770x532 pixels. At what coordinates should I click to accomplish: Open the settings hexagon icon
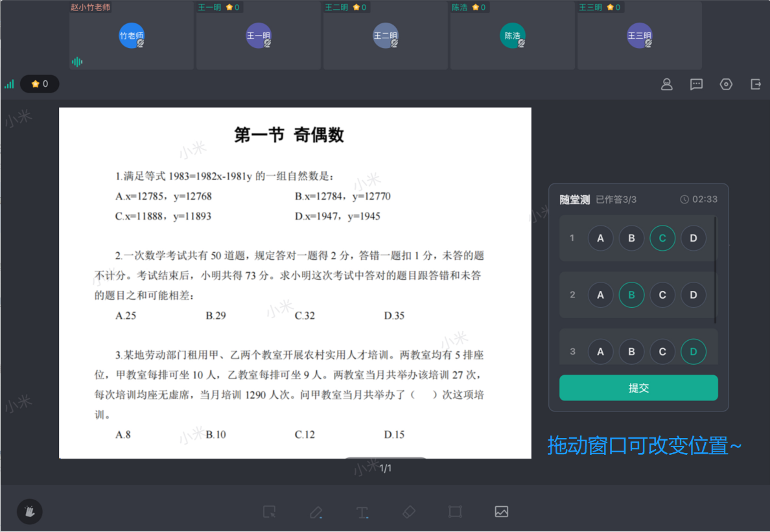[726, 84]
